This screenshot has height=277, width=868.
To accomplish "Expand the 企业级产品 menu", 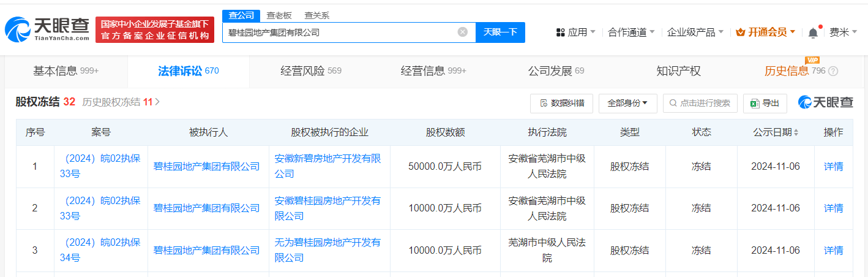I will [x=695, y=32].
